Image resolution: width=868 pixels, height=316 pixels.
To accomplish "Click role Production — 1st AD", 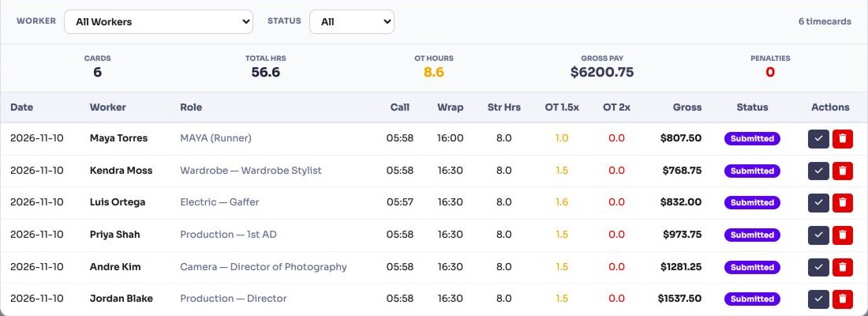I will (x=228, y=235).
